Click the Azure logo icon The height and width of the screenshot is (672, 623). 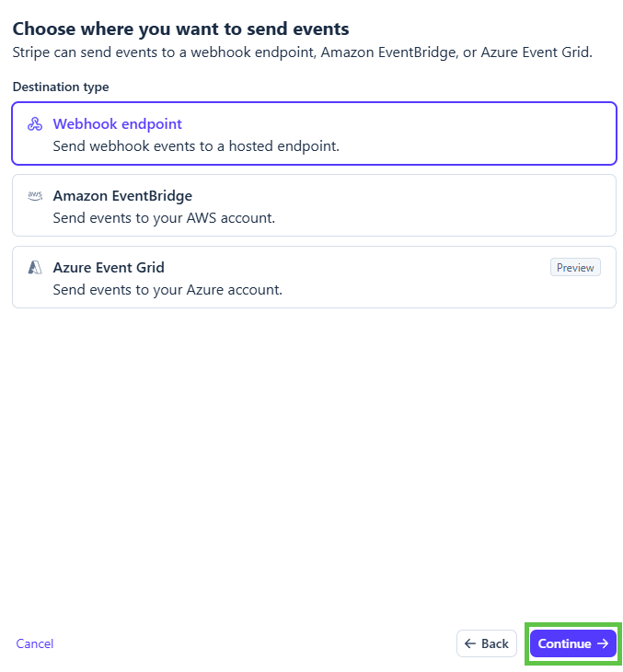tap(35, 268)
